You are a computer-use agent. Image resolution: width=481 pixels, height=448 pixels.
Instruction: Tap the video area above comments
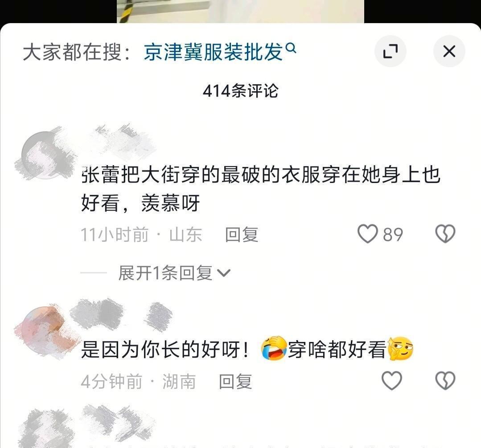[x=240, y=11]
